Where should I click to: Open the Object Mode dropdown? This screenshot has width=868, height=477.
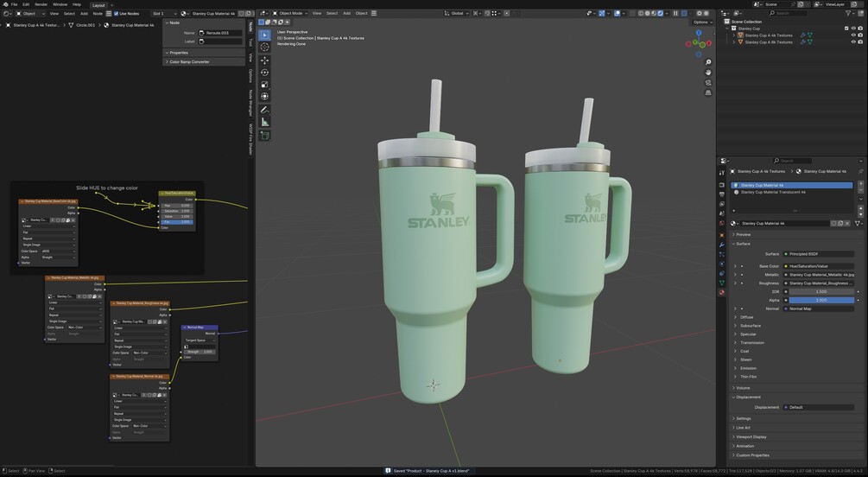pos(288,14)
